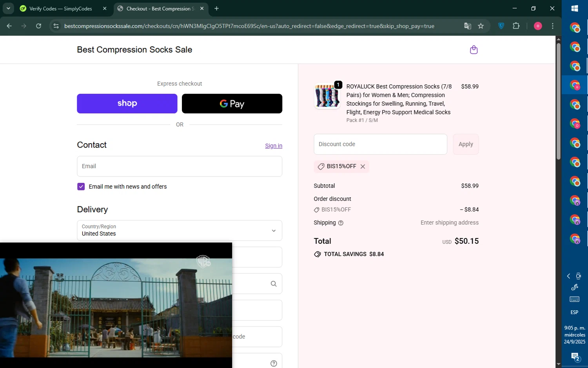
Task: Click Best Compression Socks Sale store title
Action: tap(134, 49)
